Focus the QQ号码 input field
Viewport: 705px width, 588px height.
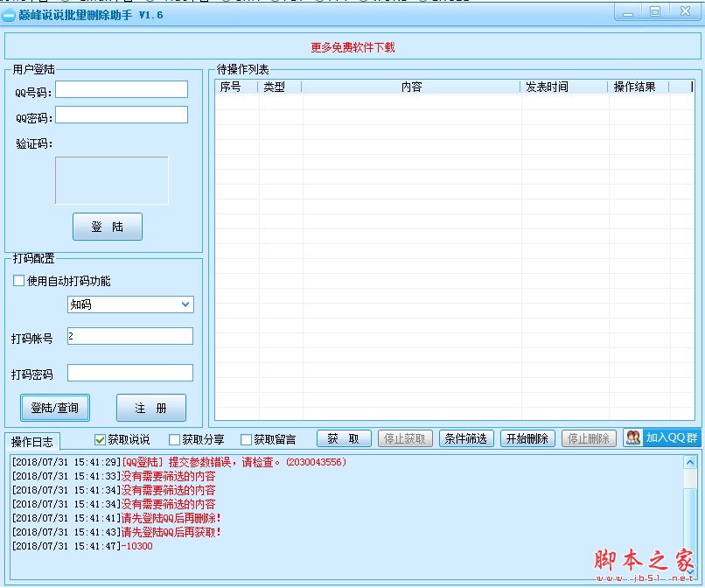[122, 89]
